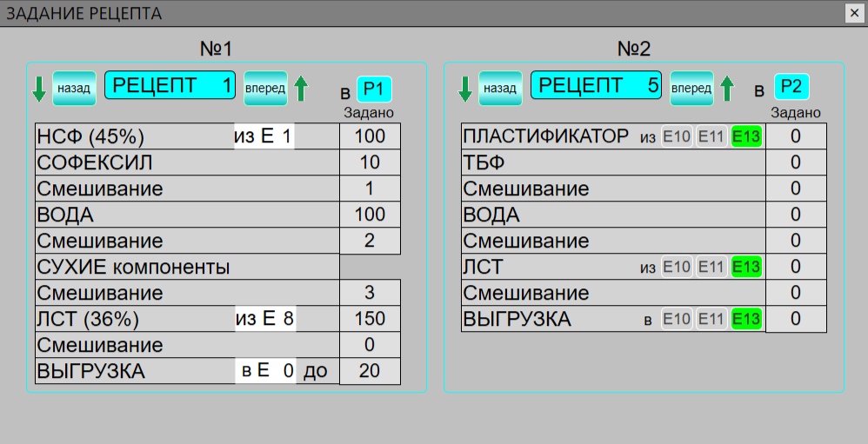
Task: Edit the СОФЕКСИЛ set value 10
Action: point(370,162)
